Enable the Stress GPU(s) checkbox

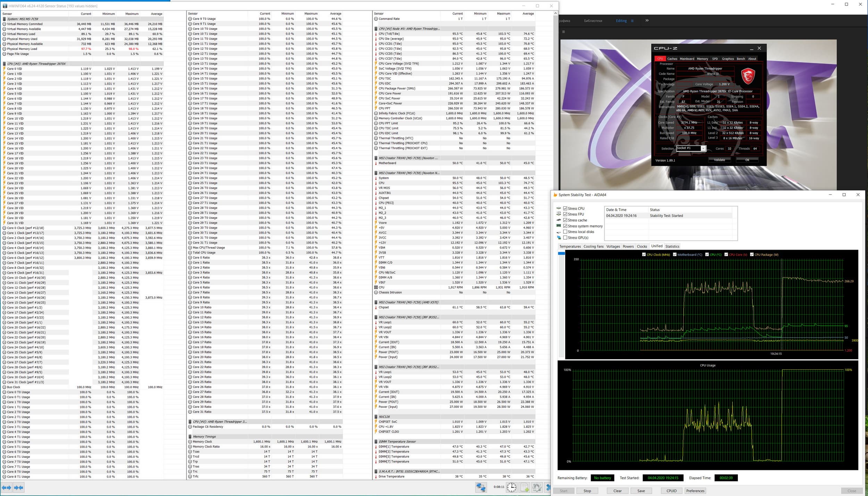(x=565, y=238)
